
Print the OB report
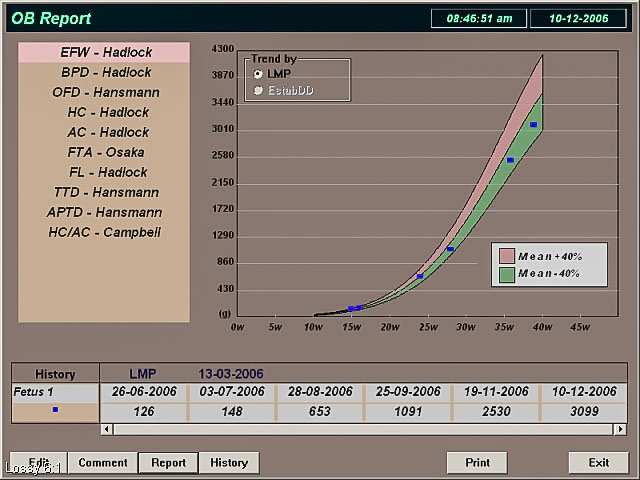(478, 463)
